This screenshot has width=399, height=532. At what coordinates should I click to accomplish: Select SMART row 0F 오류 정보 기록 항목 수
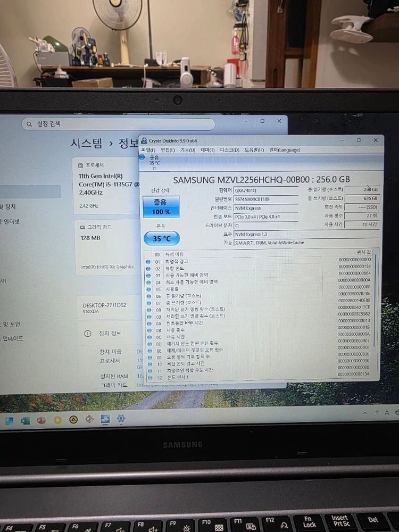pos(259,357)
